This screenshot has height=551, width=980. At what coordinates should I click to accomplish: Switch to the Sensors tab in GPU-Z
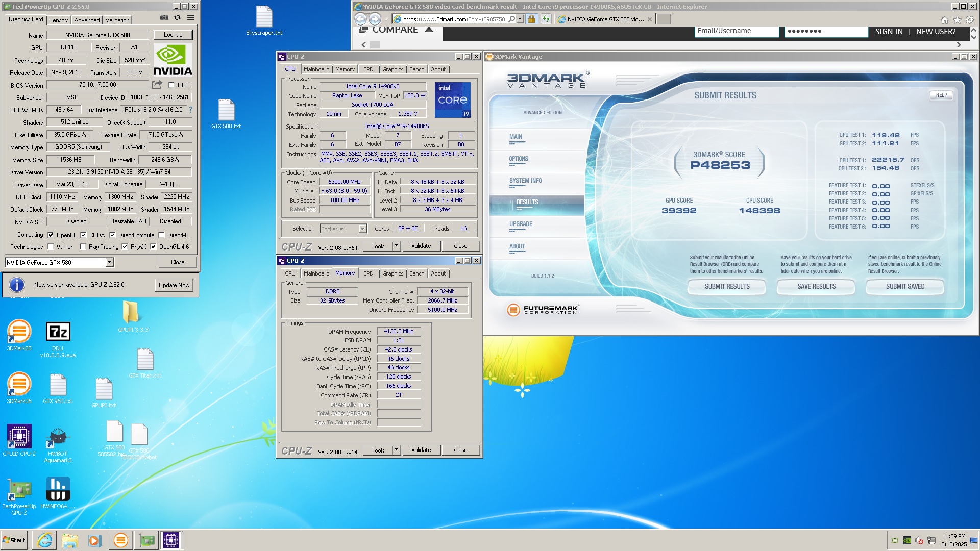click(x=59, y=20)
